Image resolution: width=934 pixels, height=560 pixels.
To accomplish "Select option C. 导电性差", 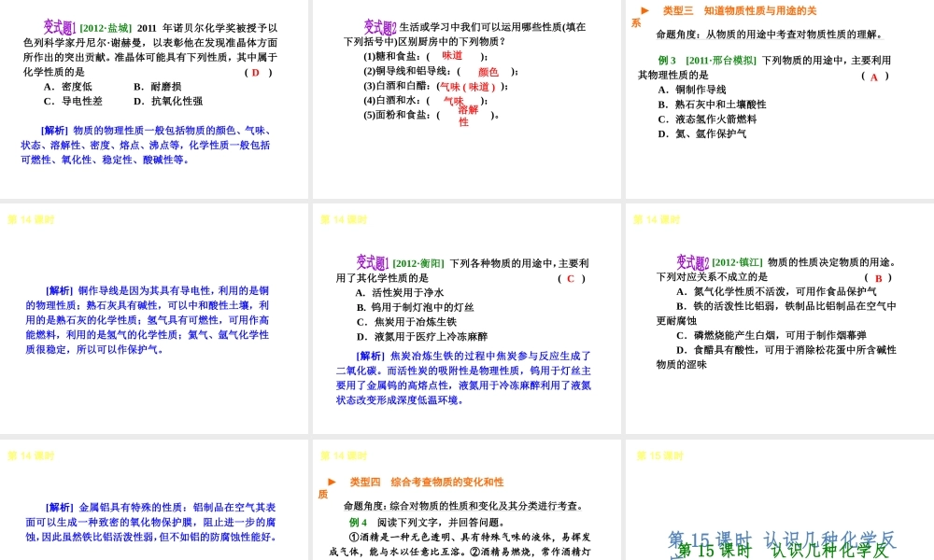I will (x=73, y=101).
